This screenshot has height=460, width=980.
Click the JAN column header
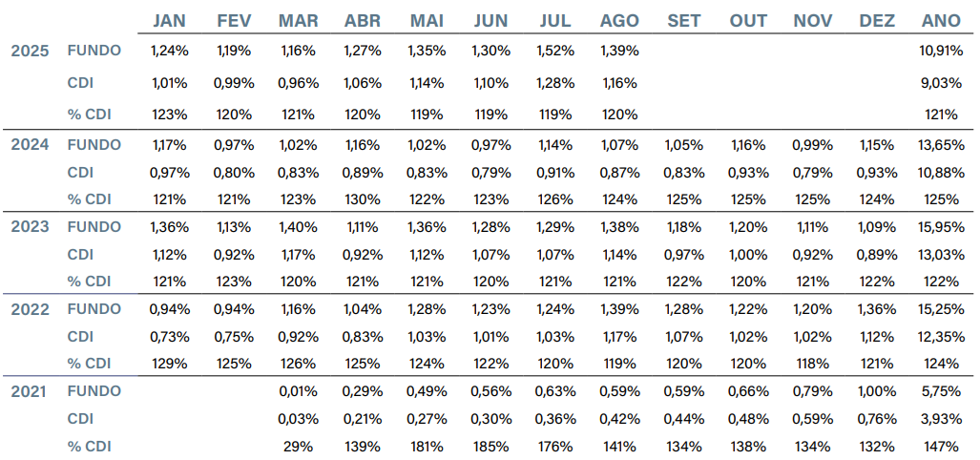[169, 21]
